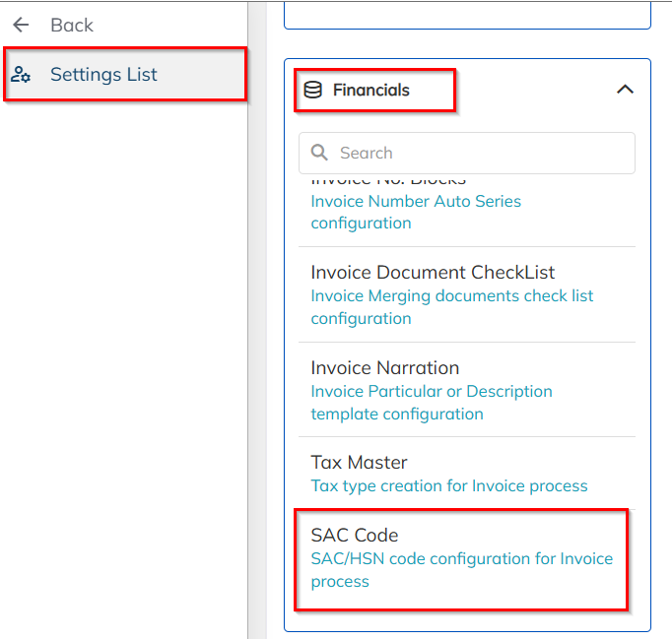Open the Settings List menu item
Screen dimensions: 672x639
click(x=103, y=75)
